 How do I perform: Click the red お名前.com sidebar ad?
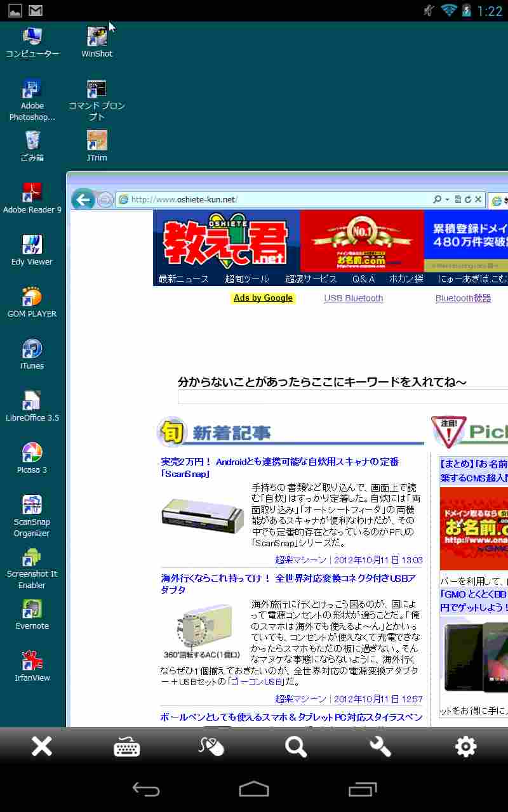(x=474, y=528)
